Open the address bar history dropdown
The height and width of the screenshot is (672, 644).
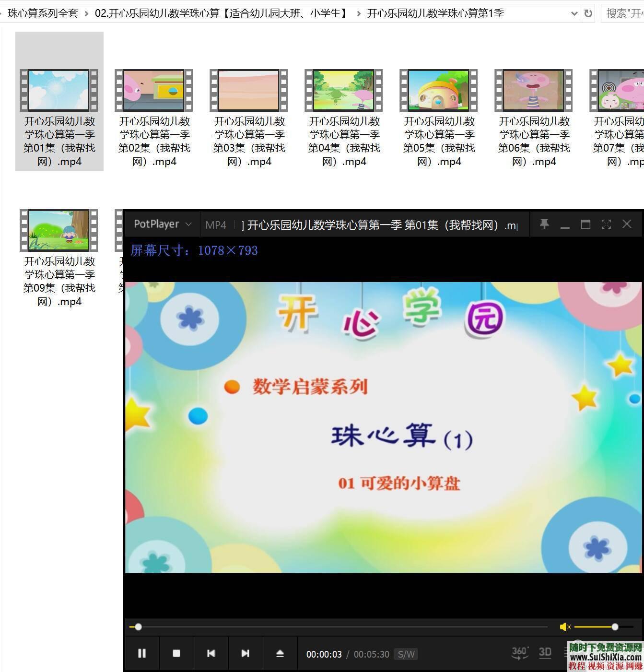574,13
